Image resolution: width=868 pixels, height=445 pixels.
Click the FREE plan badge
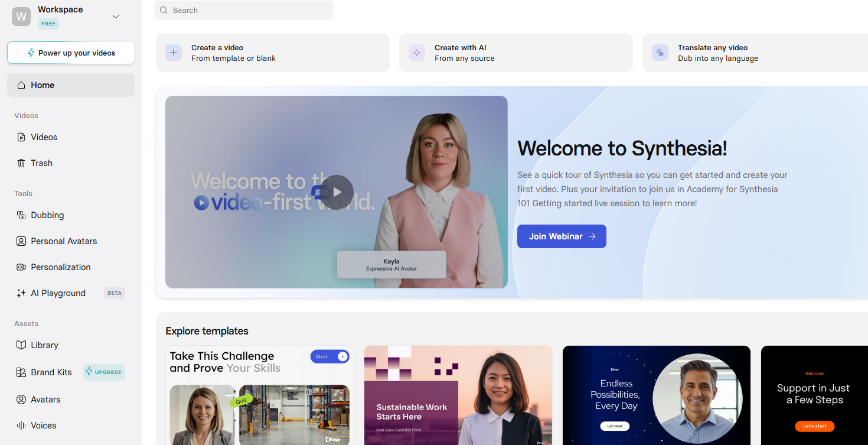tap(48, 24)
